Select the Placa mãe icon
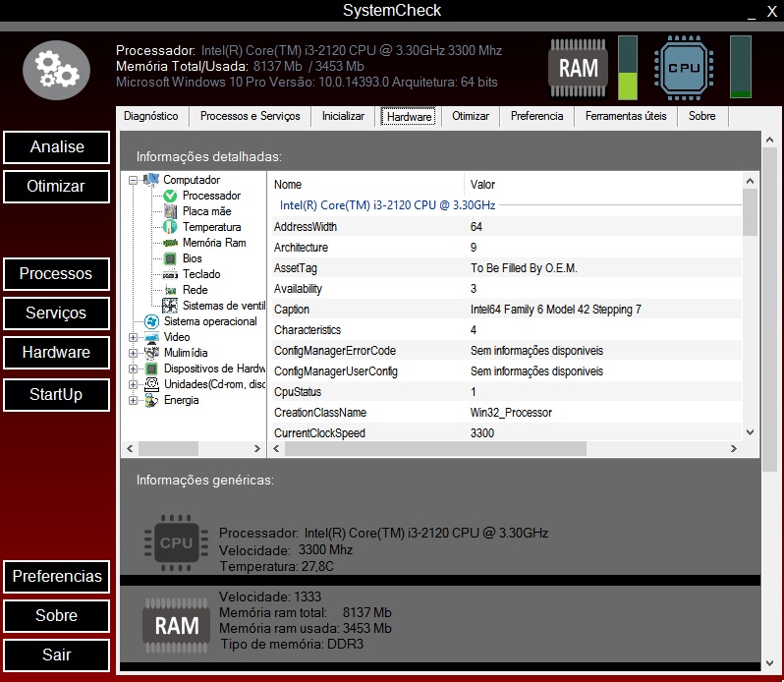Image resolution: width=784 pixels, height=682 pixels. click(170, 211)
